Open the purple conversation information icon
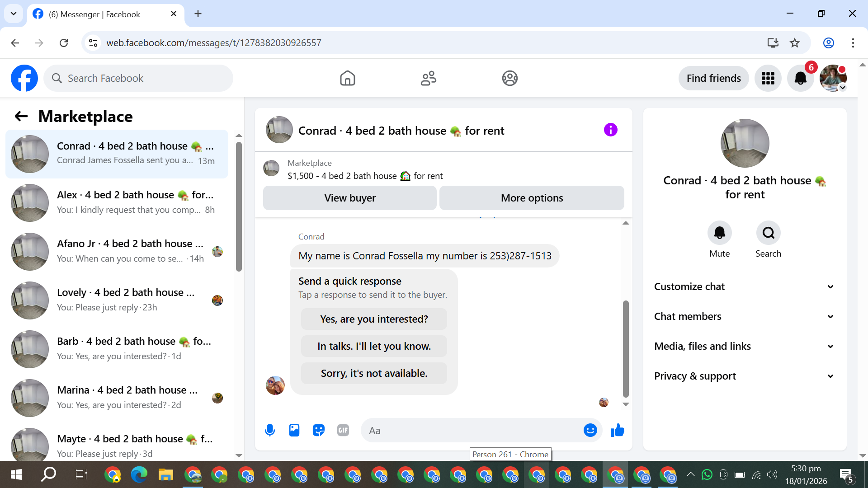Screen dimensions: 868x488 [610, 130]
